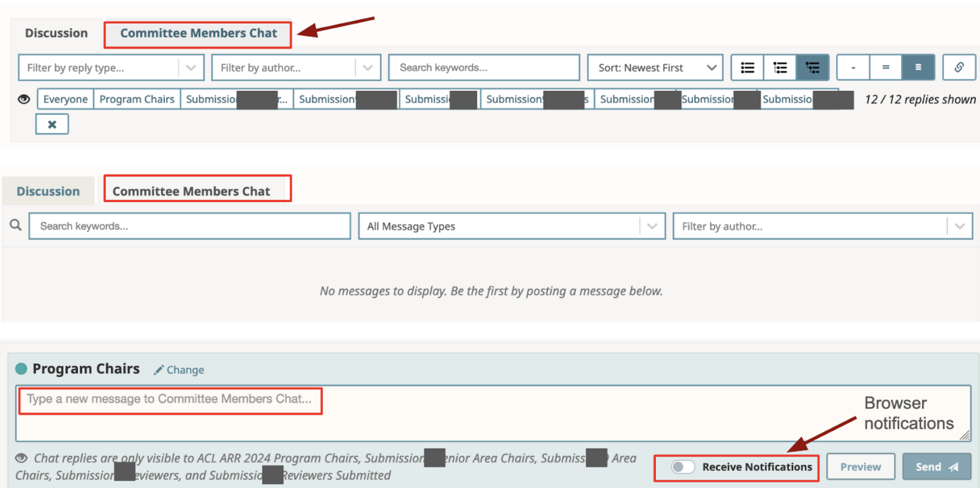
Task: Open the Committee Members Chat tab in top panel
Action: [x=198, y=33]
